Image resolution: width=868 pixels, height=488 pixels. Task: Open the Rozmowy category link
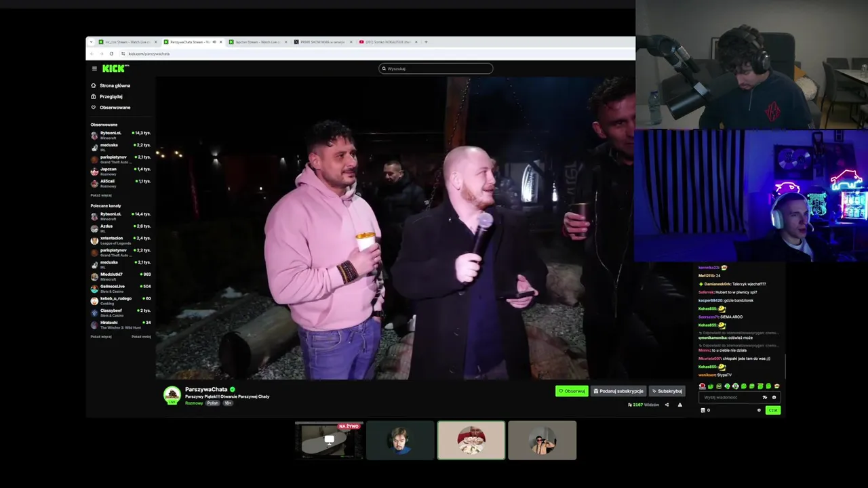coord(194,403)
